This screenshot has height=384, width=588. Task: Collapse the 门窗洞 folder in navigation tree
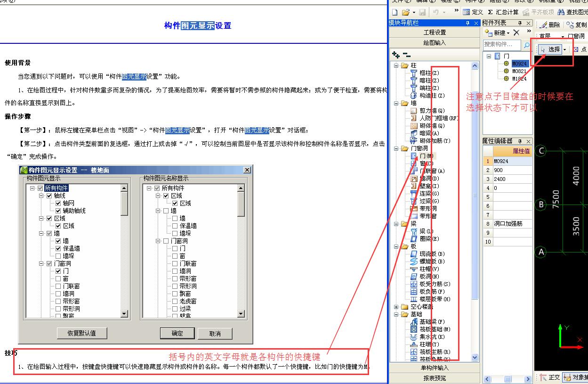pyautogui.click(x=396, y=148)
